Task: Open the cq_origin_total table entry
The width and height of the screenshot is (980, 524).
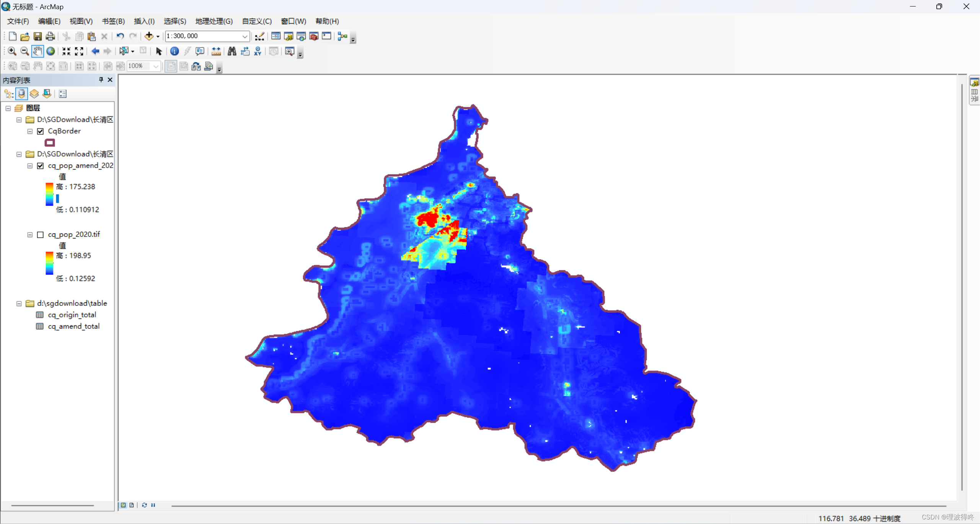Action: [72, 315]
